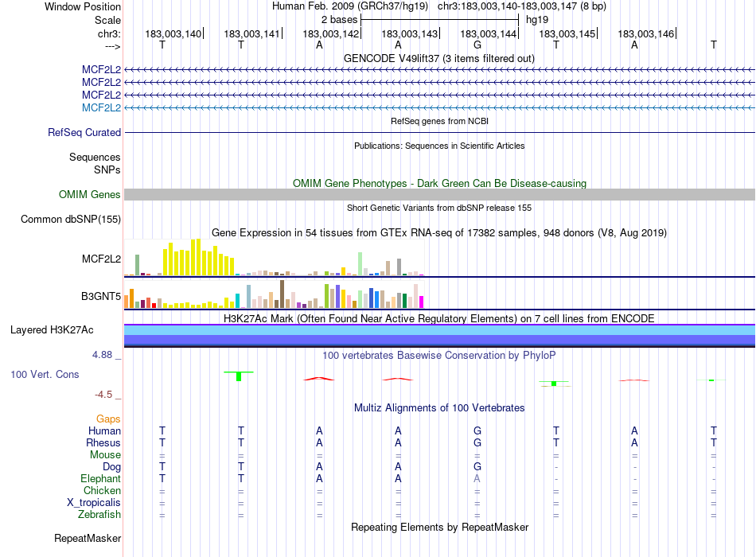Click the RefSeq genes from NCBI title

[x=439, y=121]
